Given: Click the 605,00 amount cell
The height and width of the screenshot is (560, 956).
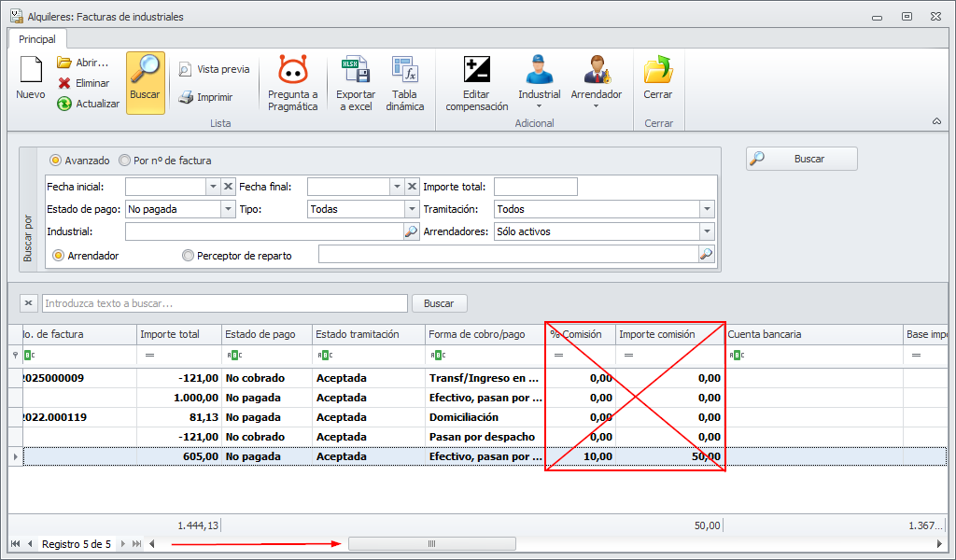Looking at the screenshot, I should click(179, 456).
